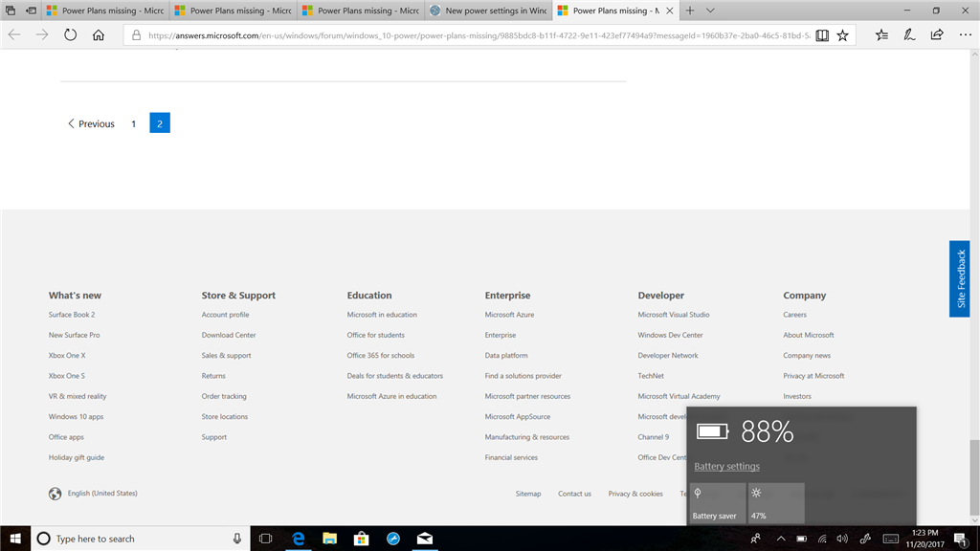Switch to New power settings tab
This screenshot has height=551, width=980.
pyautogui.click(x=488, y=11)
